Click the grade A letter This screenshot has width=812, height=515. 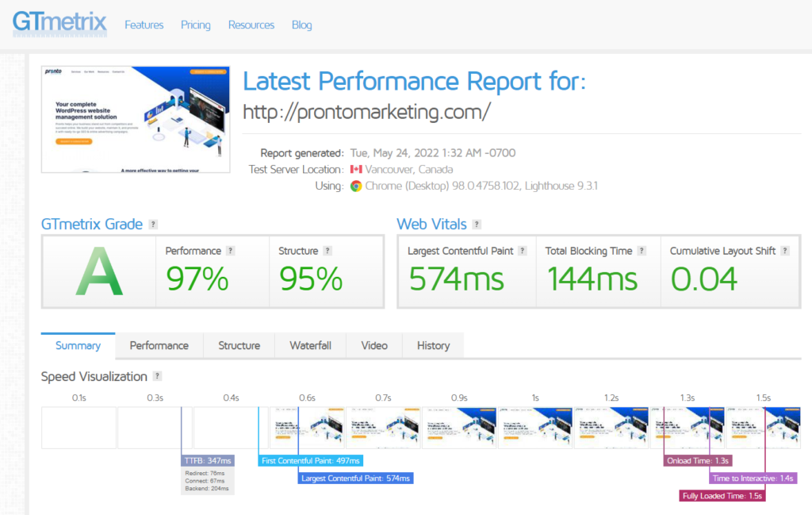(99, 272)
